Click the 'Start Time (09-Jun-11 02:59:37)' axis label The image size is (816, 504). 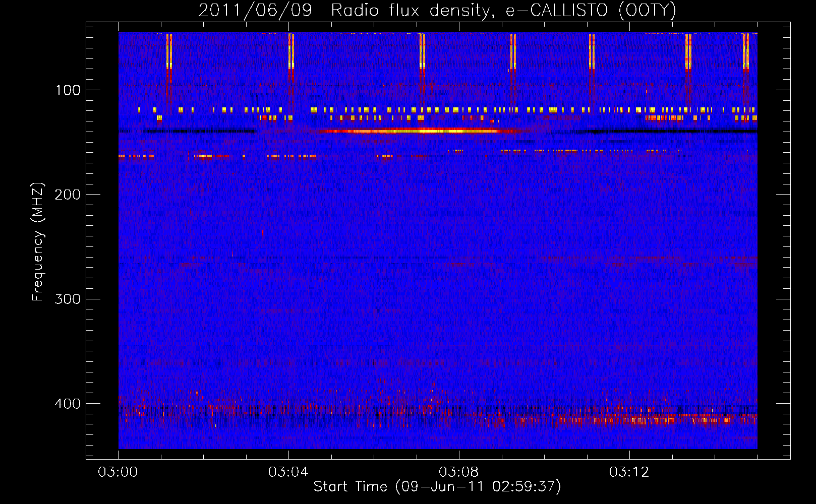pyautogui.click(x=437, y=487)
